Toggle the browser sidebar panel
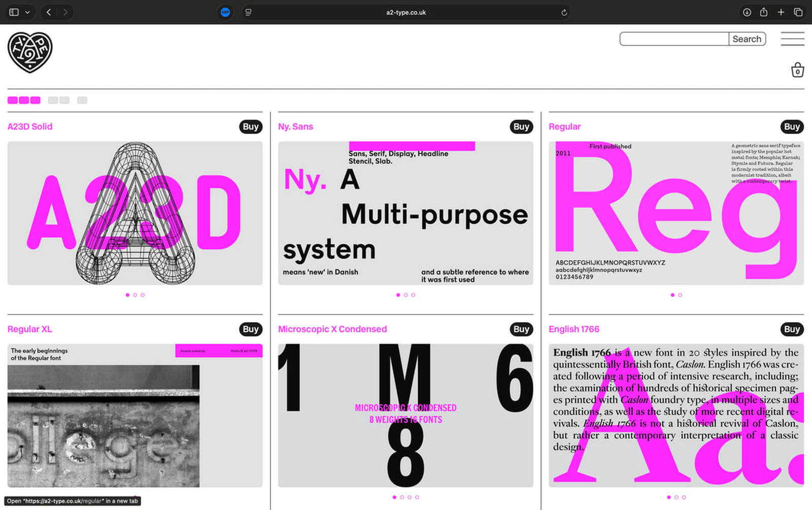The width and height of the screenshot is (812, 510). [x=14, y=12]
